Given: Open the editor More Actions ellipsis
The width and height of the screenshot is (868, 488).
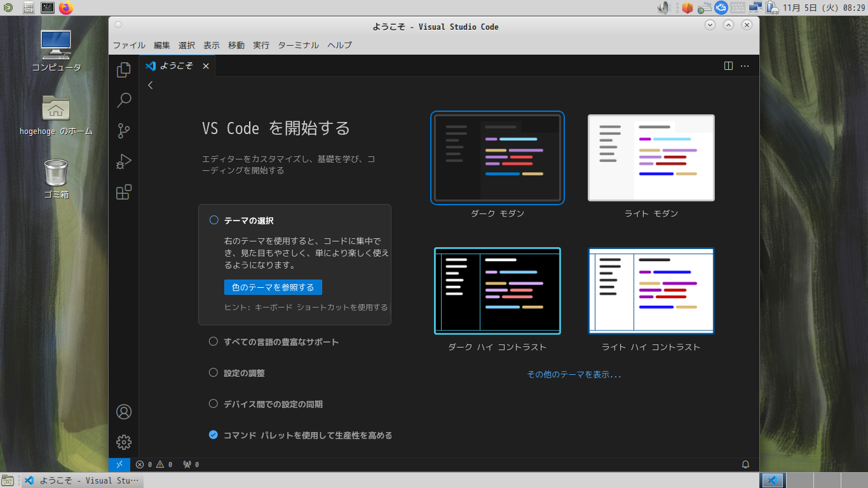Looking at the screenshot, I should (x=745, y=65).
